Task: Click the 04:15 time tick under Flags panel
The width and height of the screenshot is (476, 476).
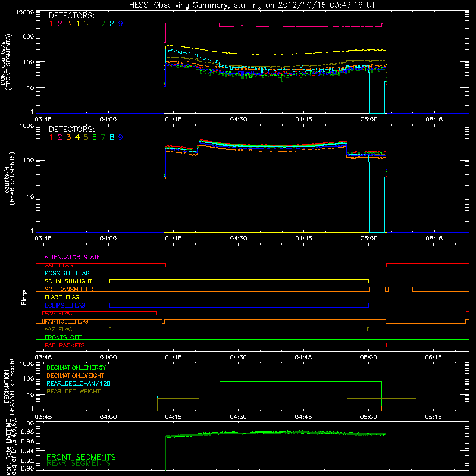Action: coord(173,358)
